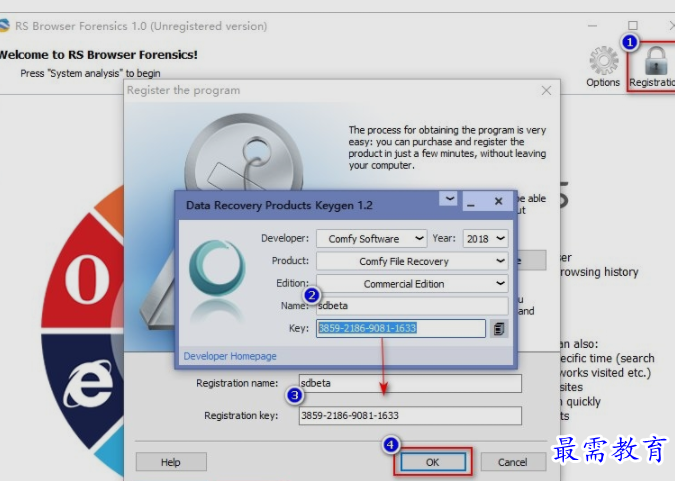Minimize the Keygen window

pyautogui.click(x=471, y=202)
